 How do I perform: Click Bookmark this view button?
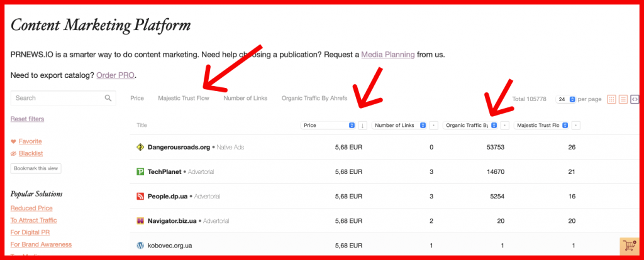pyautogui.click(x=36, y=168)
